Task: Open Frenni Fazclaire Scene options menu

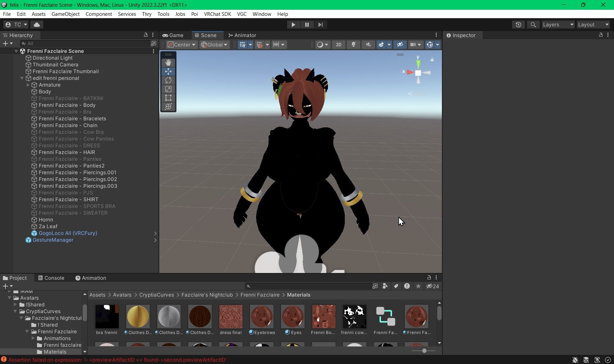Action: point(153,51)
